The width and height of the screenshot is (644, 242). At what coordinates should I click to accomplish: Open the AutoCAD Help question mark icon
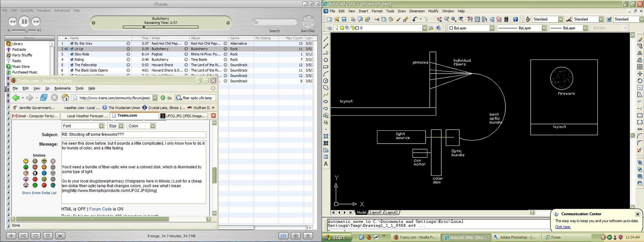pyautogui.click(x=516, y=19)
